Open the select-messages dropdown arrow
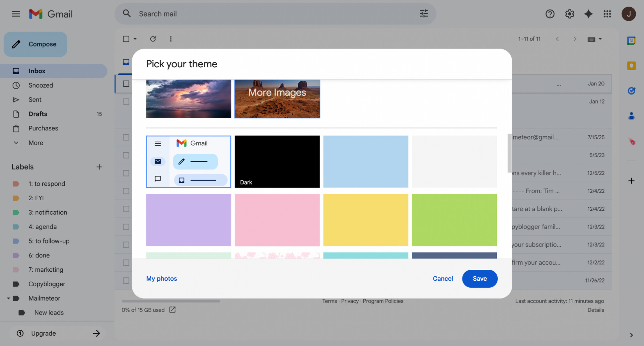The height and width of the screenshot is (346, 644). 134,39
